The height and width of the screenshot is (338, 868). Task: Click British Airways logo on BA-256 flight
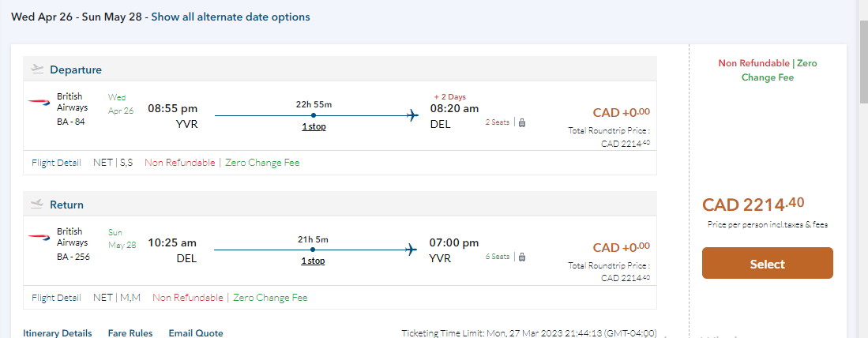[39, 237]
